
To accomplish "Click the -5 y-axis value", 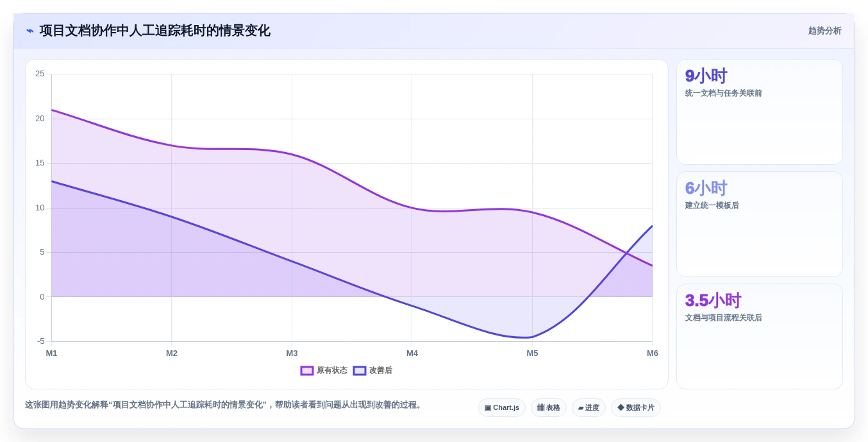I will coord(41,341).
